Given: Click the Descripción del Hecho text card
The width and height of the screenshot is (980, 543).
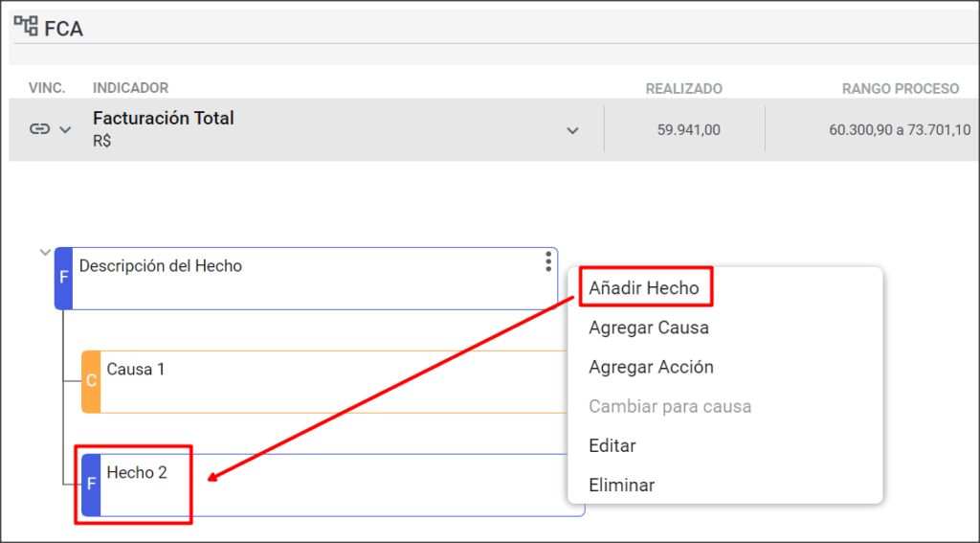Looking at the screenshot, I should tap(306, 279).
